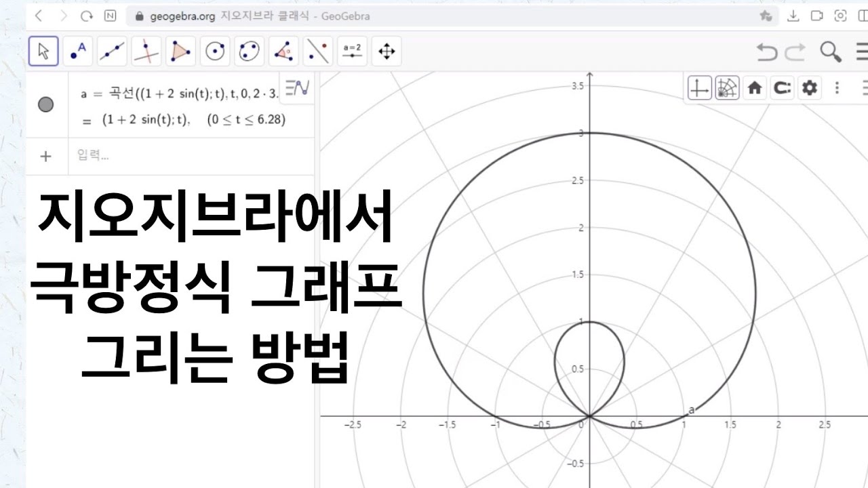Click the Undo arrow
This screenshot has height=488, width=868.
tap(767, 52)
